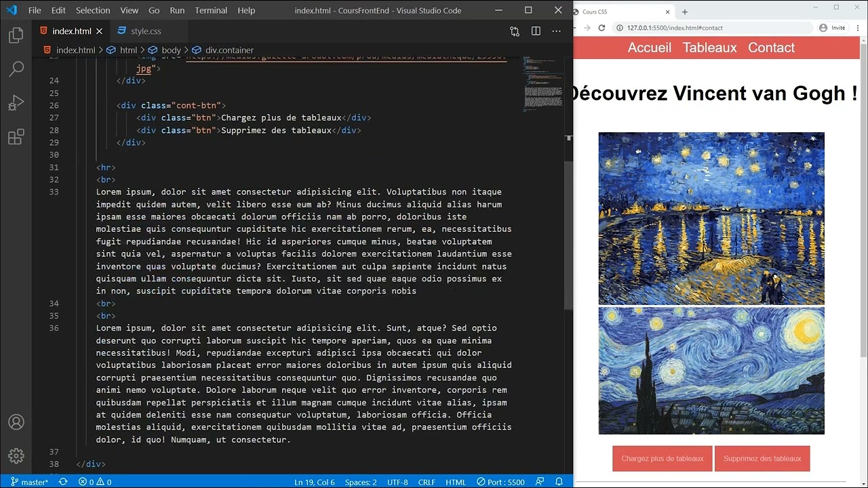Open the Accounts menu in VS Code

pyautogui.click(x=16, y=422)
